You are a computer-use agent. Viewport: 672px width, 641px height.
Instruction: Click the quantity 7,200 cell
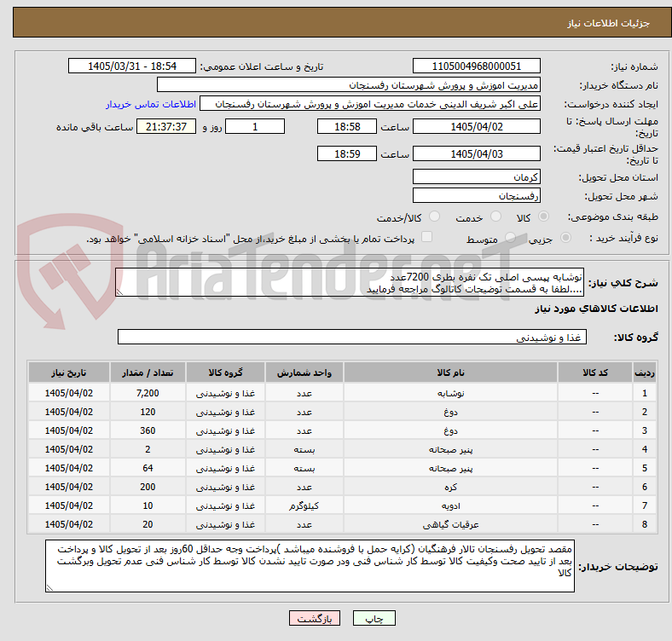coord(148,393)
